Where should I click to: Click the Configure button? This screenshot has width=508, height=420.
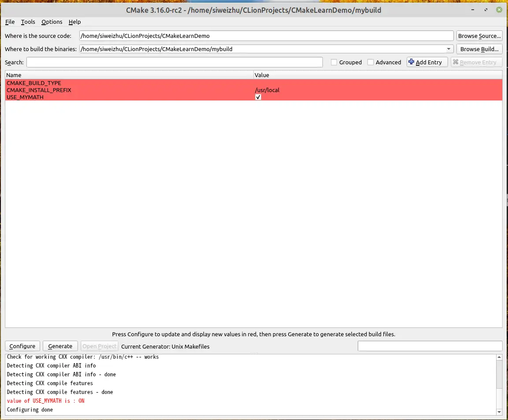[x=22, y=346]
